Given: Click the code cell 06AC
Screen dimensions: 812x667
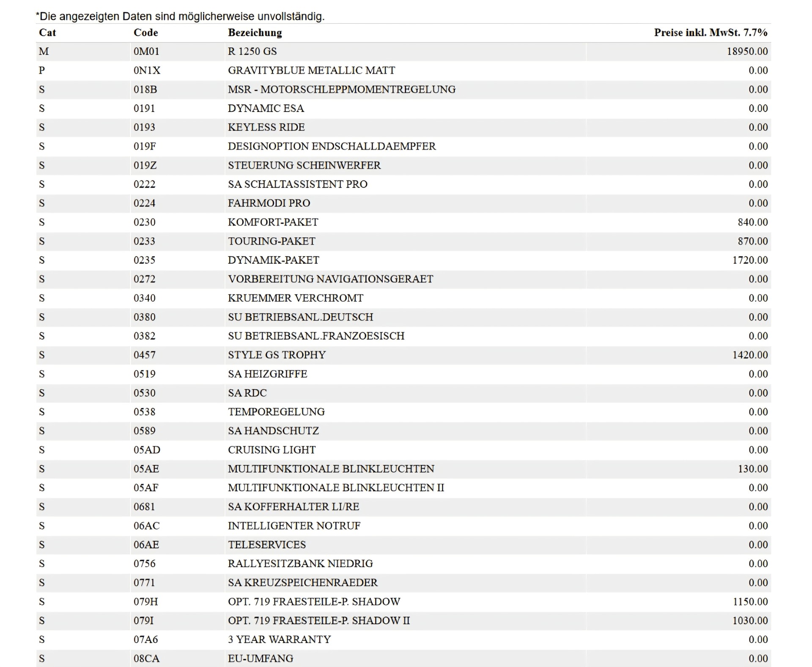Looking at the screenshot, I should pyautogui.click(x=147, y=526).
